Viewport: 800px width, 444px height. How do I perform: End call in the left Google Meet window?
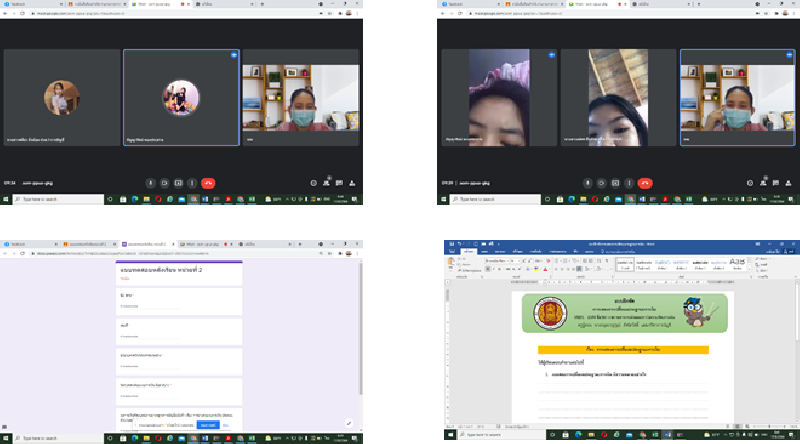(208, 183)
